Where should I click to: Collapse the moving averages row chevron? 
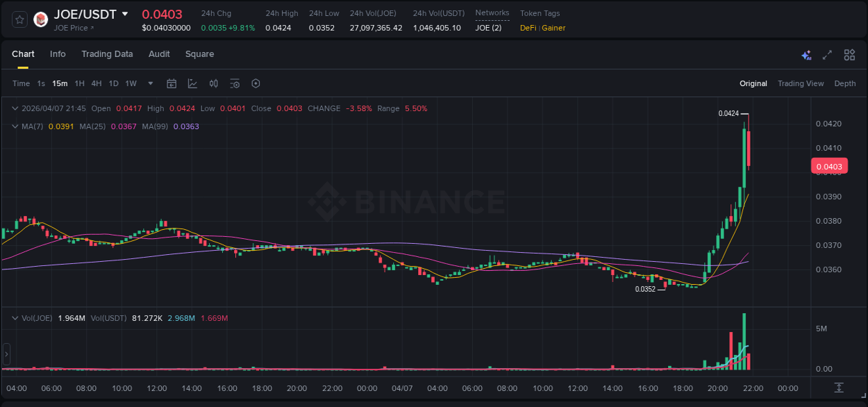pyautogui.click(x=15, y=126)
